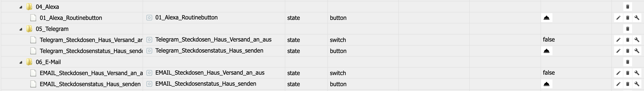
Task: Collapse the 05_Telegram folder
Action: (x=21, y=29)
